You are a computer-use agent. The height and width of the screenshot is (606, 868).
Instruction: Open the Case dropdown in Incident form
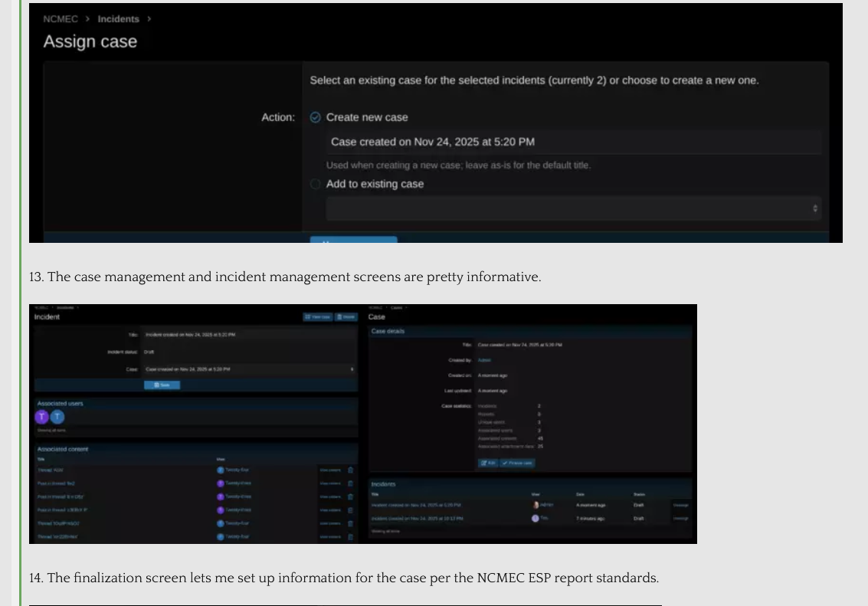[x=249, y=369]
